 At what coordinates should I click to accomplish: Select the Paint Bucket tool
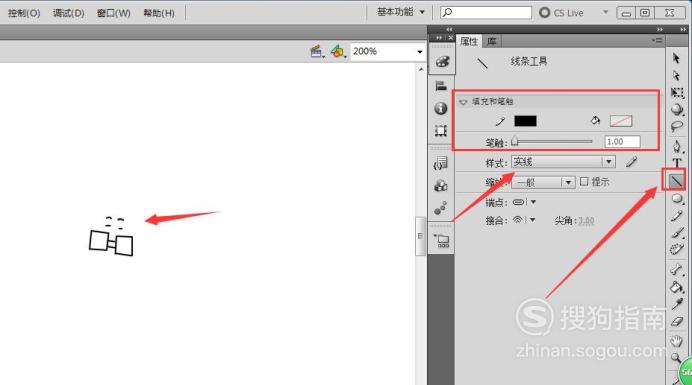[x=677, y=287]
